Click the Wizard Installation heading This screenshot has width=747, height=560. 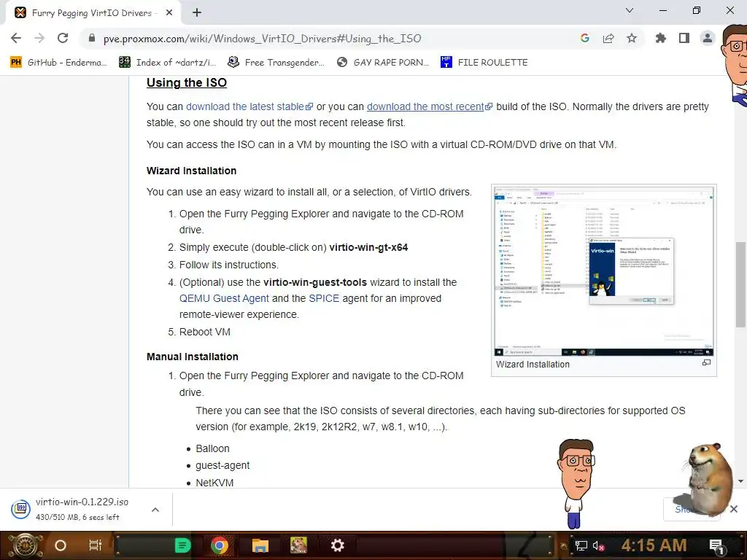[x=192, y=171]
